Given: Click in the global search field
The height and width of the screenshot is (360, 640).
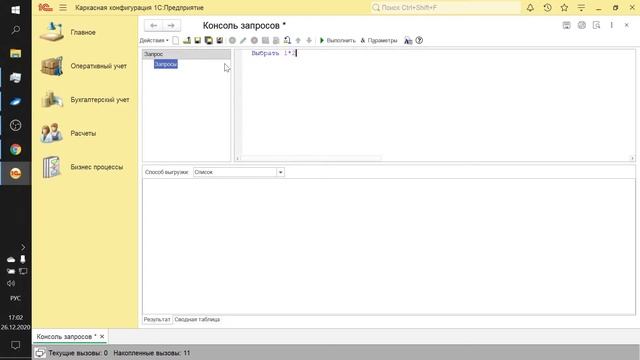Looking at the screenshot, I should coord(446,7).
